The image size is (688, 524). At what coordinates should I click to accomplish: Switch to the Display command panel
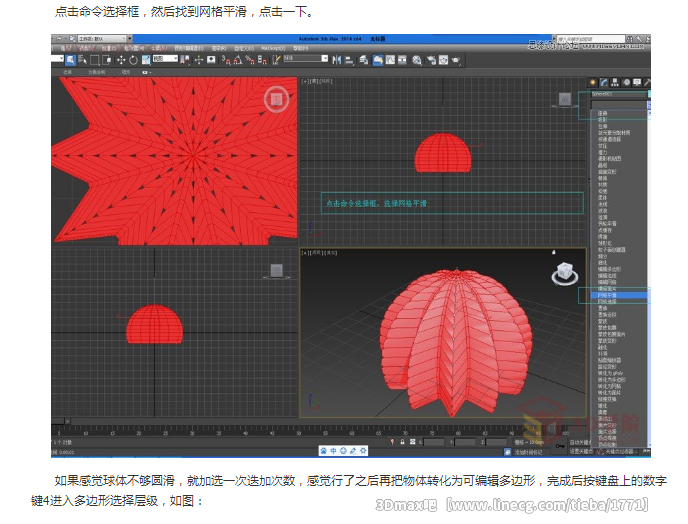pyautogui.click(x=637, y=83)
